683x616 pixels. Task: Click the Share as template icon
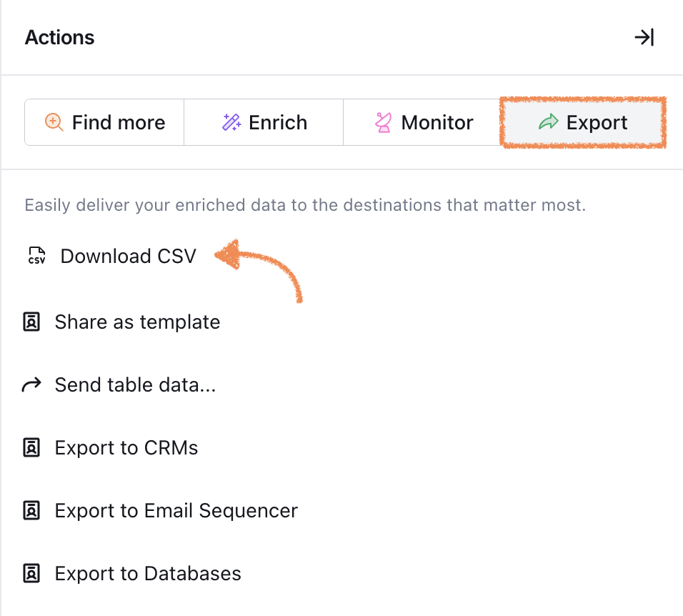click(31, 322)
